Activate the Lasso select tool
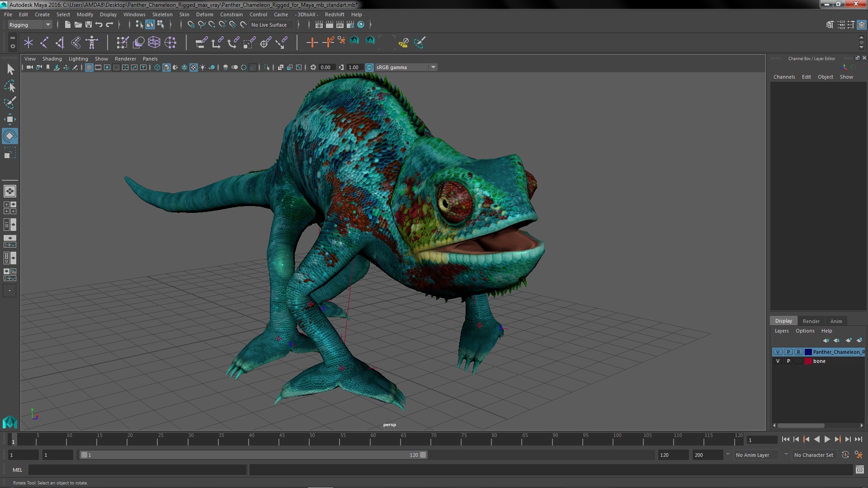Viewport: 868px width, 488px height. click(x=10, y=86)
